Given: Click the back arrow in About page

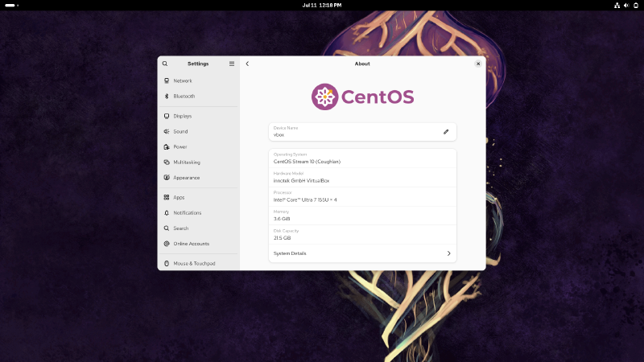Looking at the screenshot, I should tap(247, 64).
